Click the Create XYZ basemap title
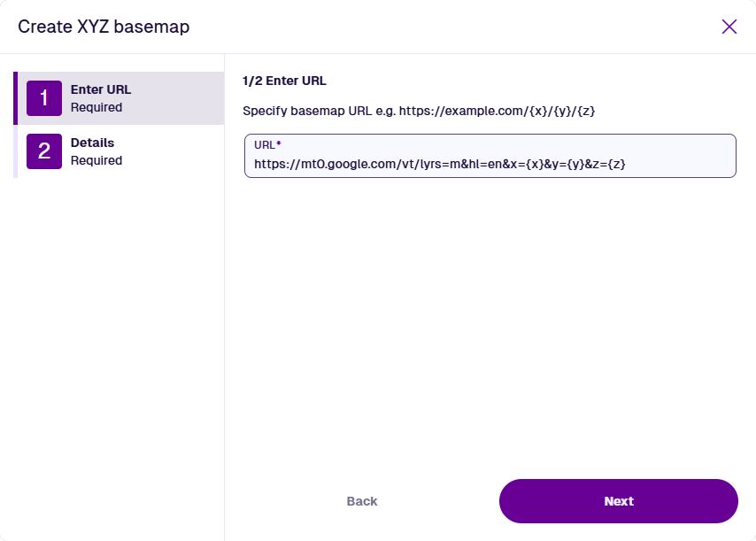The height and width of the screenshot is (541, 756). pos(104,27)
